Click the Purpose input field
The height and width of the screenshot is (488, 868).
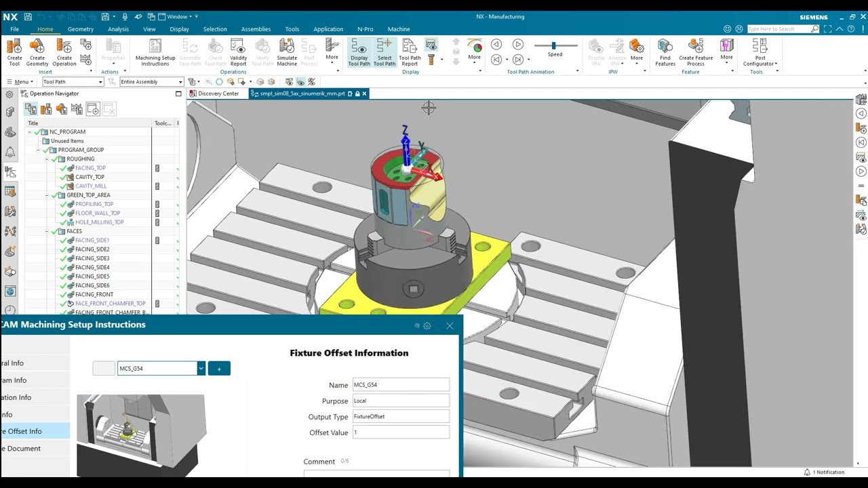(401, 401)
